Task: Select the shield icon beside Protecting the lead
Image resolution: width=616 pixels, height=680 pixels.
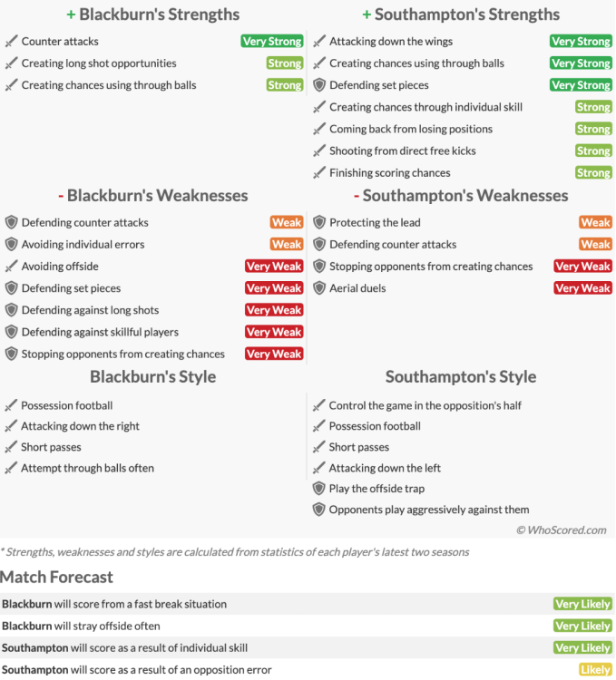Action: 318,223
